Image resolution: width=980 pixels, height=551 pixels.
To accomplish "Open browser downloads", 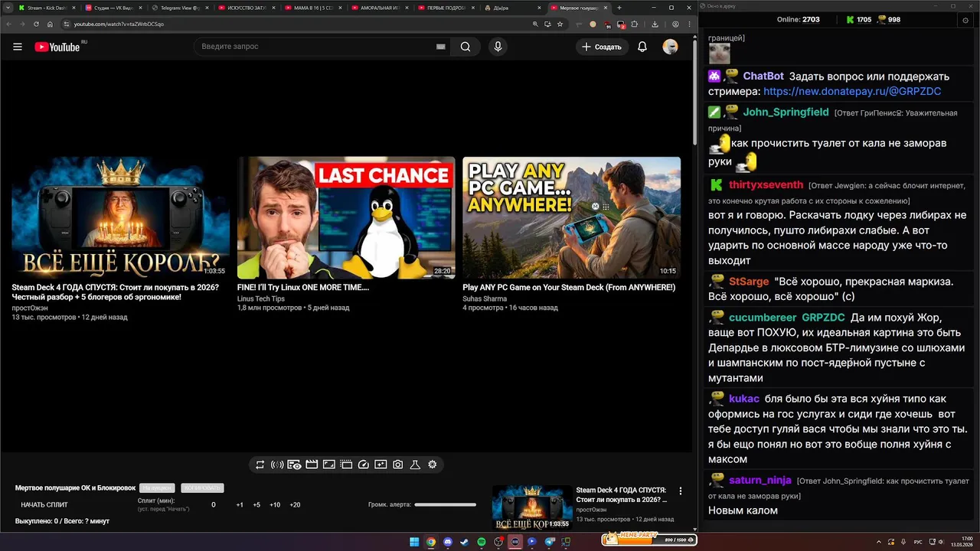I will pos(654,24).
